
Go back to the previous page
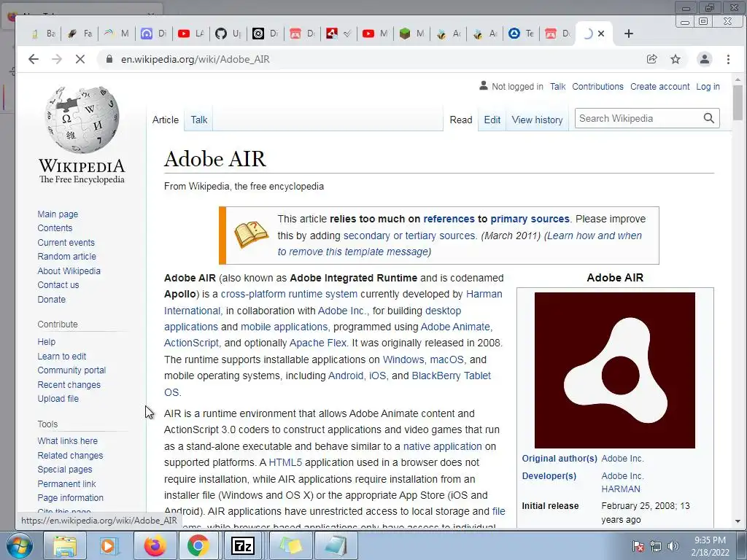click(34, 59)
